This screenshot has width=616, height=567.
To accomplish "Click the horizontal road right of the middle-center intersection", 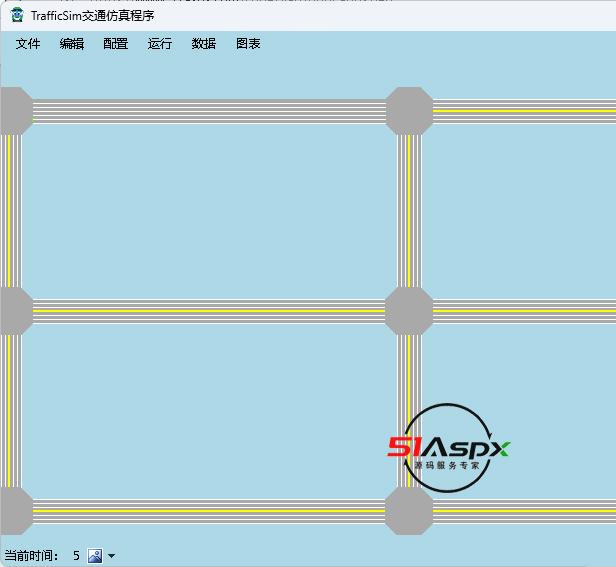I will [x=520, y=311].
